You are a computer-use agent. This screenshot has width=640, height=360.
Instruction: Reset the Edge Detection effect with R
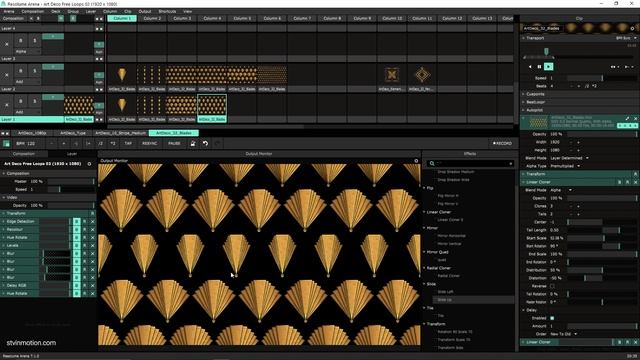tap(84, 222)
